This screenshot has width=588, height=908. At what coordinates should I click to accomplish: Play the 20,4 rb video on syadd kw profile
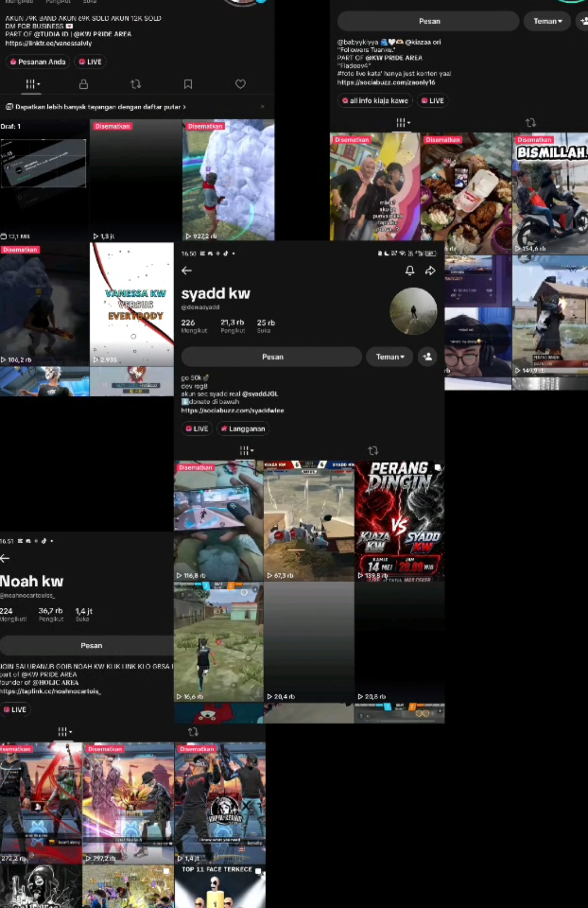click(x=309, y=642)
